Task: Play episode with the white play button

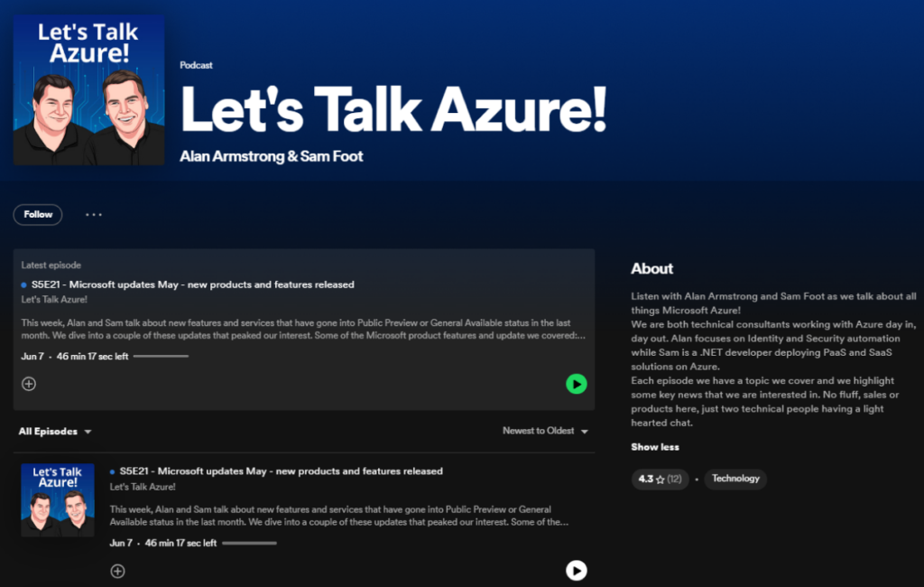Action: tap(576, 571)
